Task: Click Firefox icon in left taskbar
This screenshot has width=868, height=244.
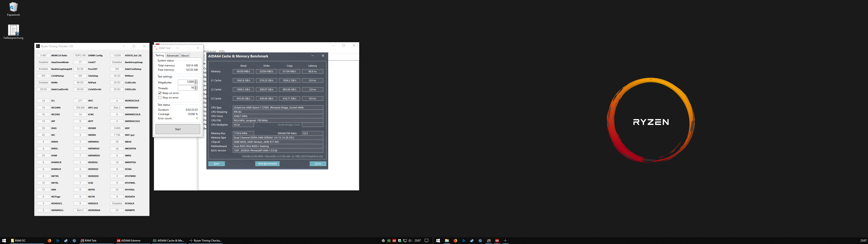Action: pos(49,241)
